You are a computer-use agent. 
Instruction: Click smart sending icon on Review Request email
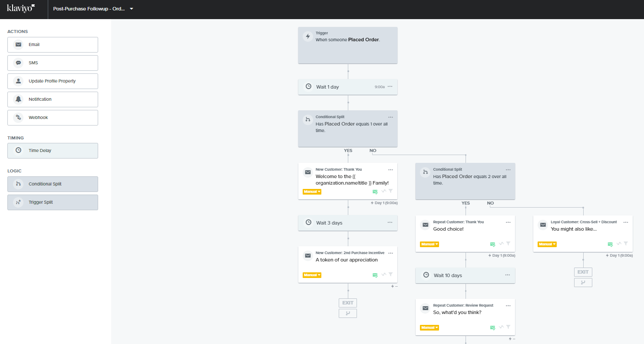click(x=493, y=327)
